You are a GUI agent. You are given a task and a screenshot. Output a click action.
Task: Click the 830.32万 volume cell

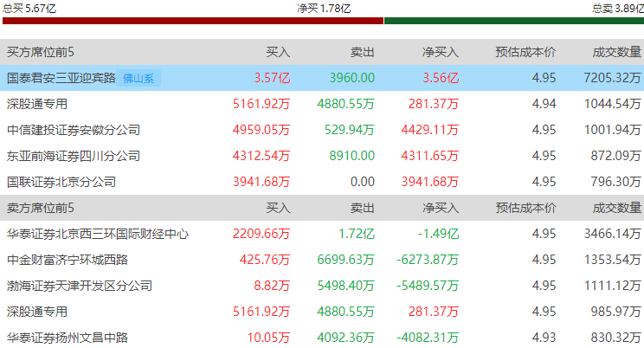click(x=616, y=338)
